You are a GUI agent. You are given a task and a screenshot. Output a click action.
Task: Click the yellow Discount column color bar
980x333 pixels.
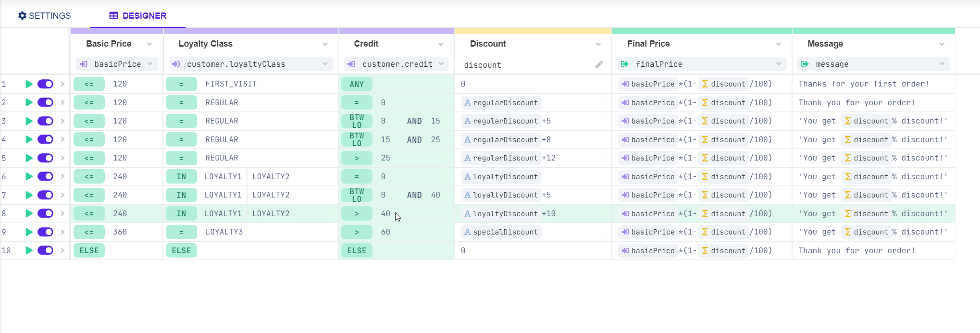click(533, 31)
